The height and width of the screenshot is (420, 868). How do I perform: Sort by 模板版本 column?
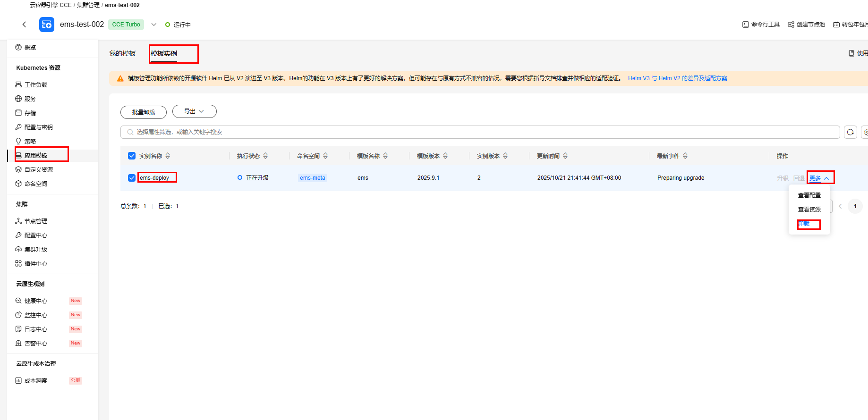coord(445,156)
